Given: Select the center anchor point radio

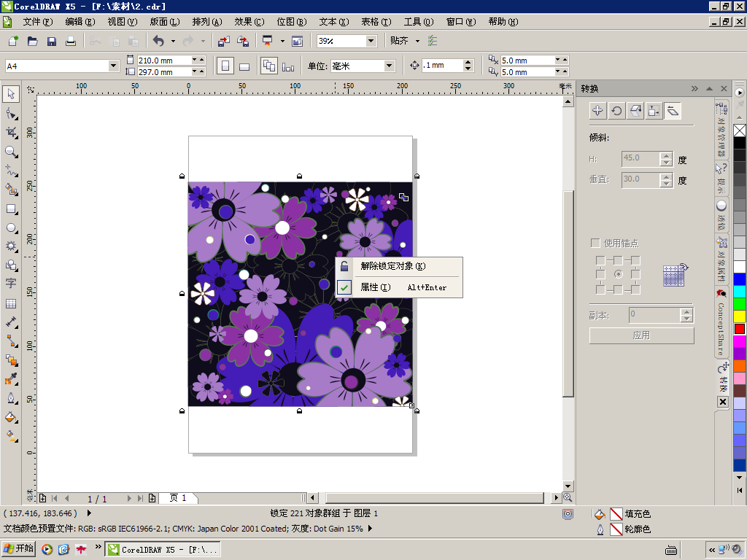Looking at the screenshot, I should pos(618,274).
